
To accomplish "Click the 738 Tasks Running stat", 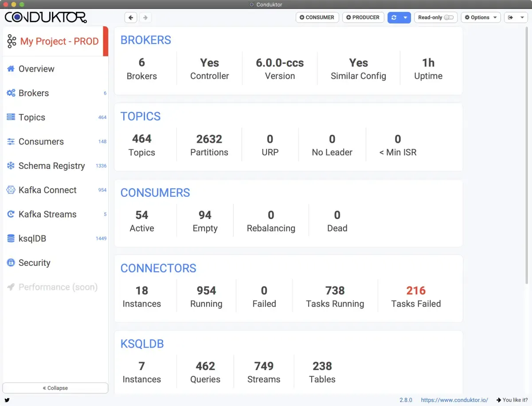I will coord(335,297).
